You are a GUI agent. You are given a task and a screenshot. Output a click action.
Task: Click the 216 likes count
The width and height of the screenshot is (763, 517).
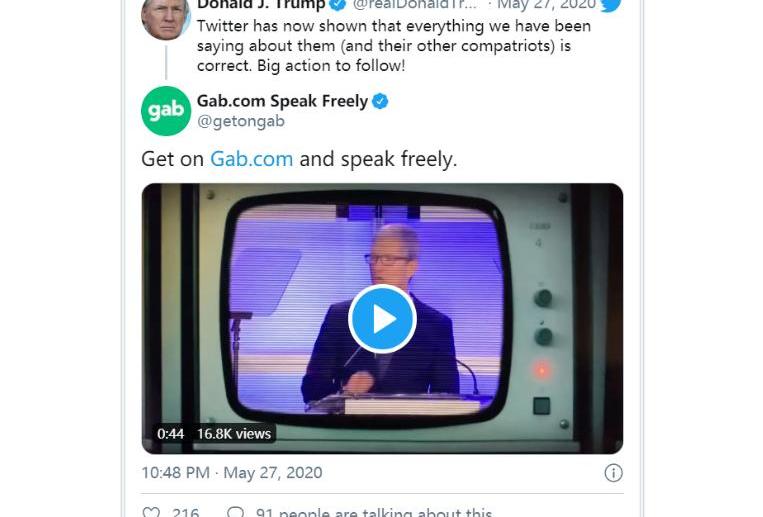pos(185,512)
